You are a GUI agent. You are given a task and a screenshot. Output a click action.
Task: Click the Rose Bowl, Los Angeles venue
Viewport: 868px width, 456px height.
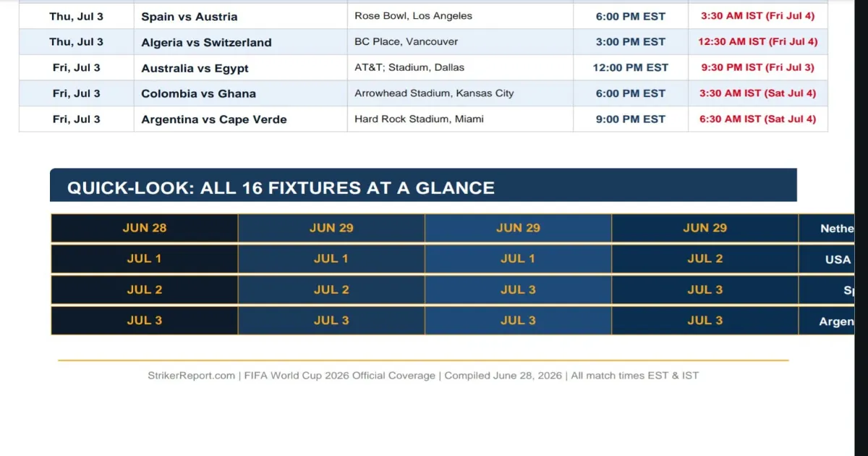413,16
